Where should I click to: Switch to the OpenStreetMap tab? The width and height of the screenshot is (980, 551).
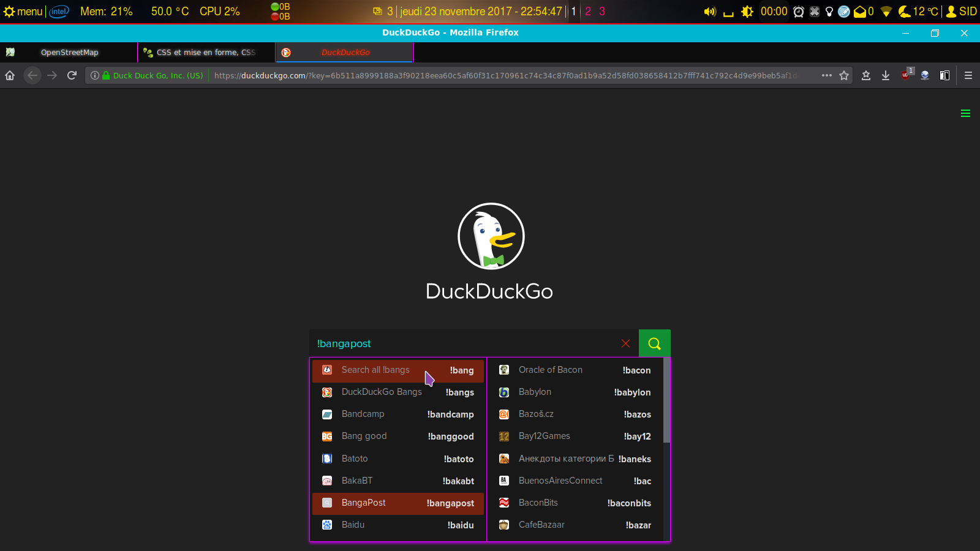coord(69,52)
